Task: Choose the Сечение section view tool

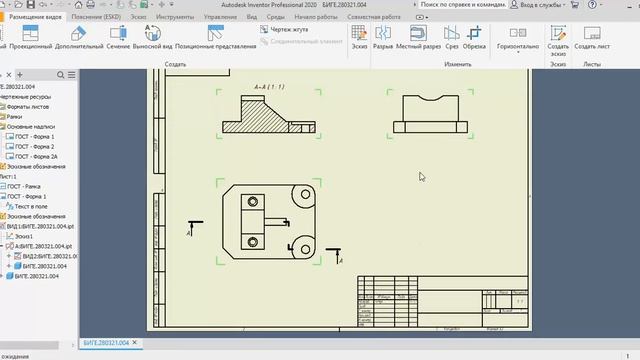Action: pos(118,37)
